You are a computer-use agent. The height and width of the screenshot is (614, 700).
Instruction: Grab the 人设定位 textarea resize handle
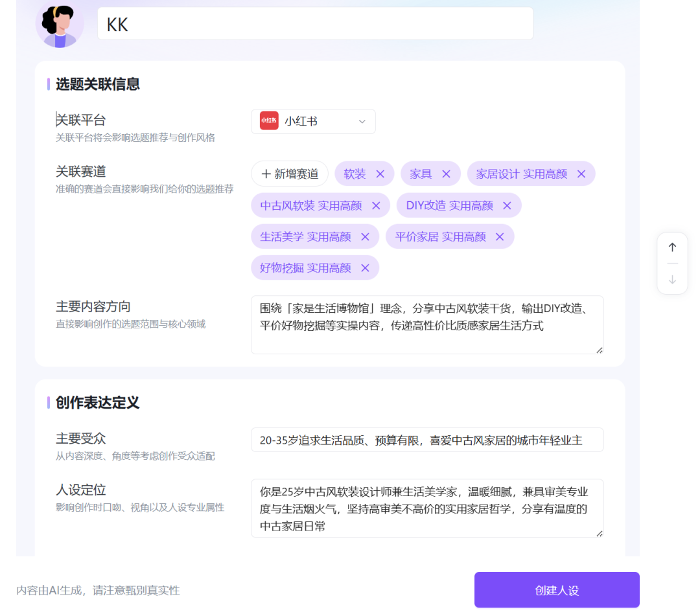point(600,534)
